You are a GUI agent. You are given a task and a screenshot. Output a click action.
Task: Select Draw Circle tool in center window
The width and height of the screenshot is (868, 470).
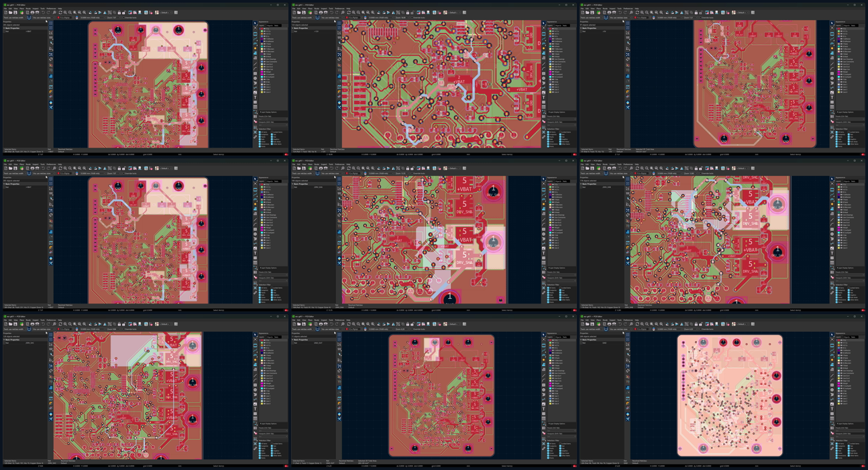click(x=545, y=234)
